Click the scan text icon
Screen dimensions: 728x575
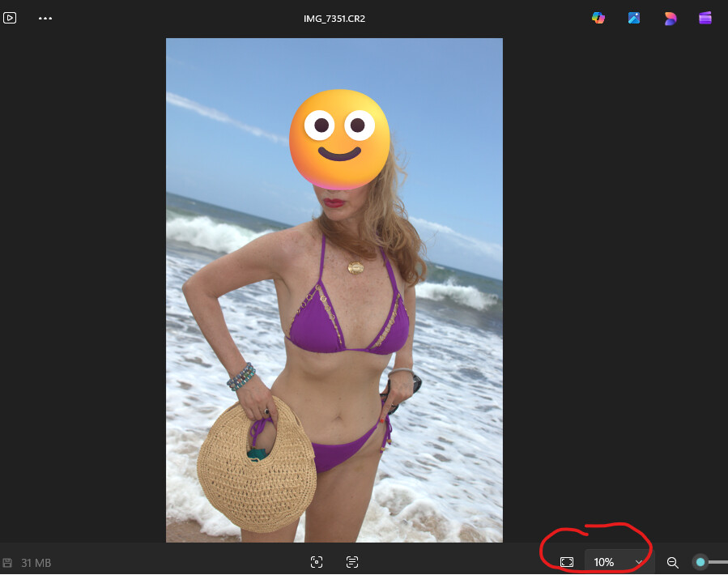pos(352,562)
